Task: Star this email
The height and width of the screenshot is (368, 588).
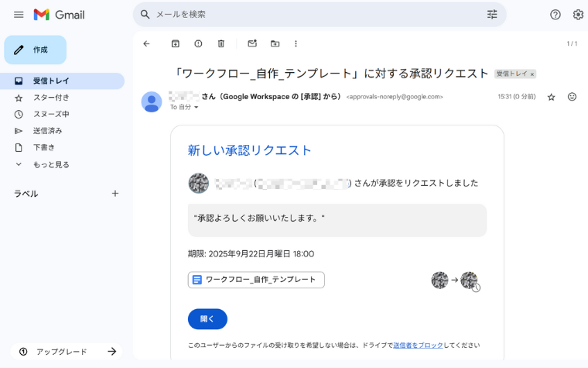Action: 551,98
